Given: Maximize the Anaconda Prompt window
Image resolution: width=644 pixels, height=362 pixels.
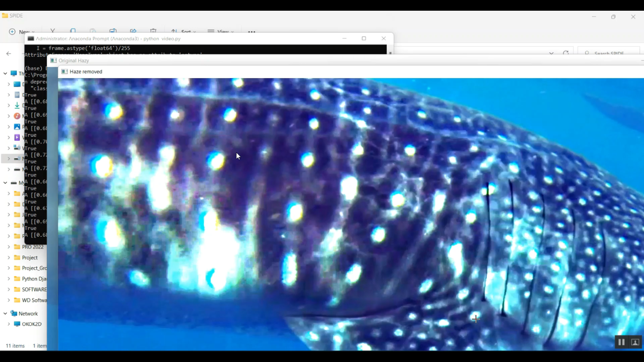Looking at the screenshot, I should pos(364,39).
